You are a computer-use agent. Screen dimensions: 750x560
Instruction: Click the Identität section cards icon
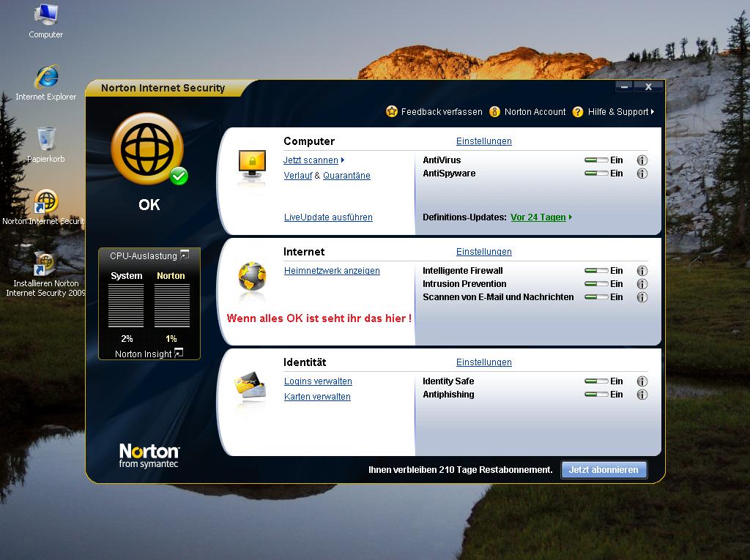[250, 386]
